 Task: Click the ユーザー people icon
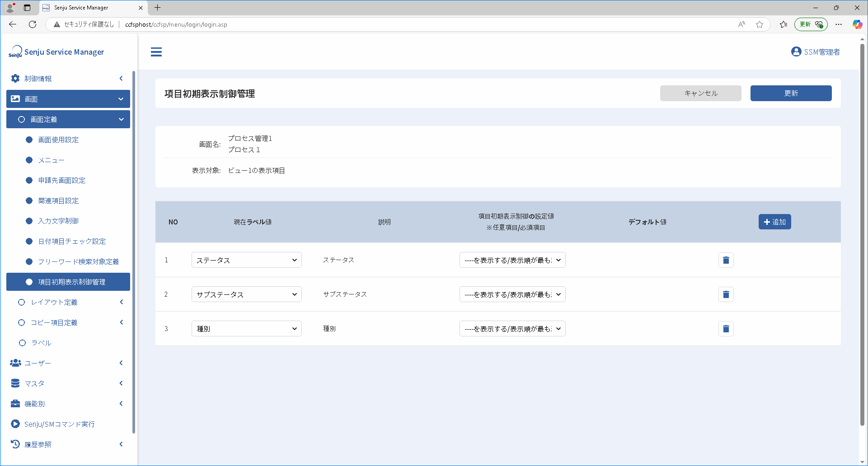click(x=15, y=363)
